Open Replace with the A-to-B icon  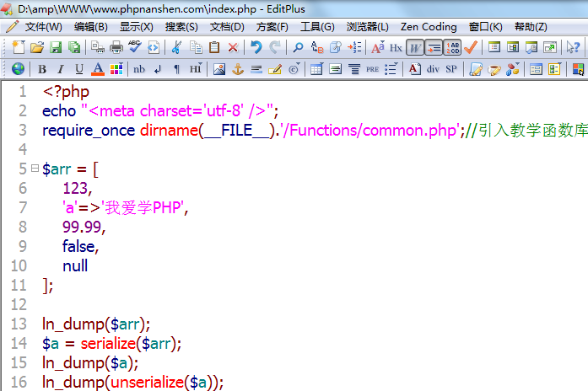317,47
